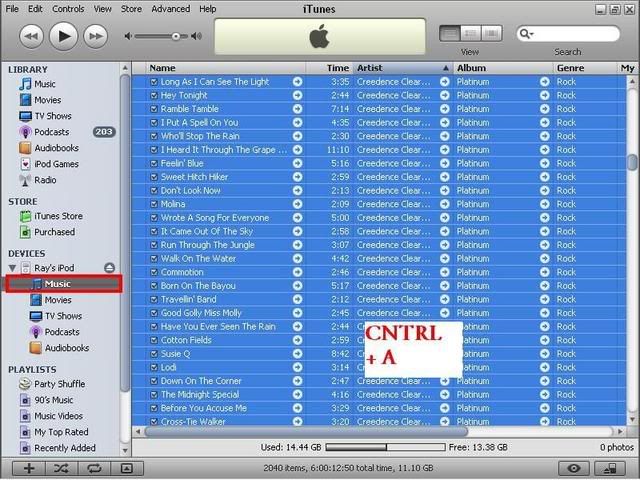
Task: Open the search magnifier dropdown
Action: (526, 33)
